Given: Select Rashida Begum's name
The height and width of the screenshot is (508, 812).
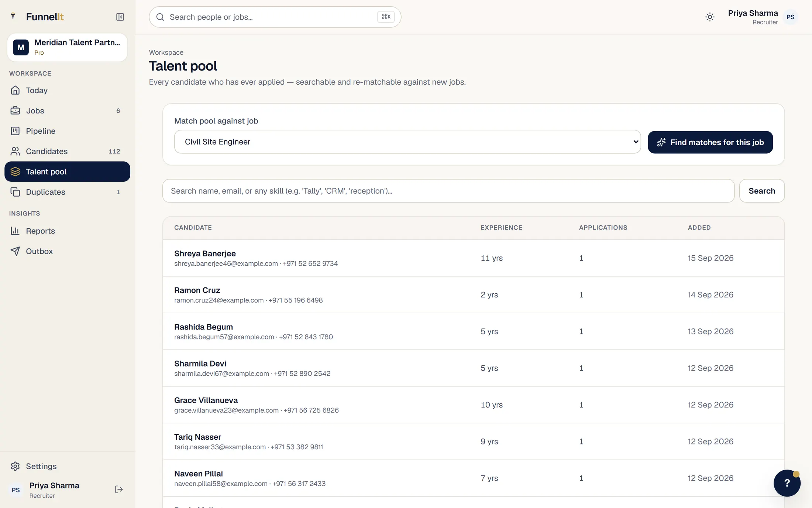Looking at the screenshot, I should tap(203, 327).
